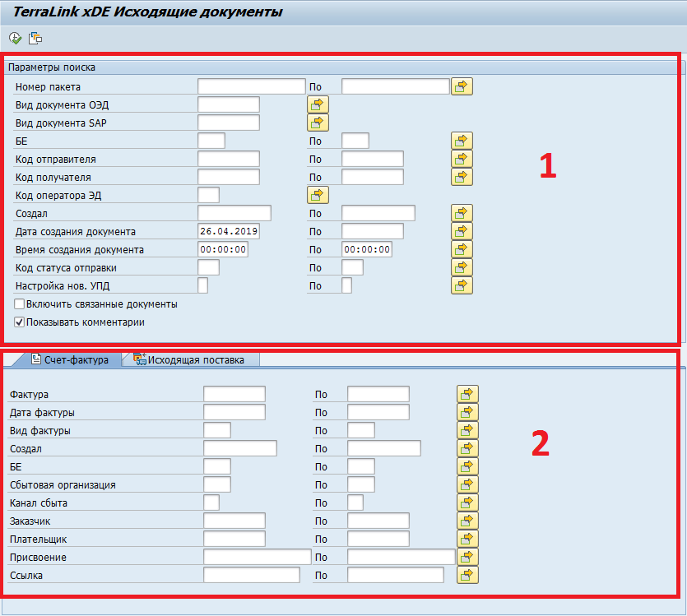Viewport: 687px width, 616px height.
Task: Click the Execute icon in the toolbar
Action: 15,38
